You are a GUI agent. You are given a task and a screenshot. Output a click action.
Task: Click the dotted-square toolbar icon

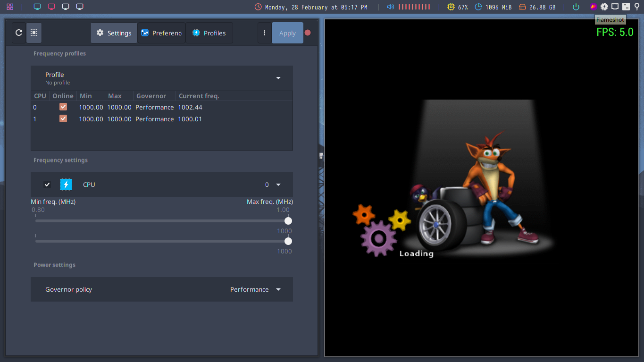pyautogui.click(x=34, y=33)
